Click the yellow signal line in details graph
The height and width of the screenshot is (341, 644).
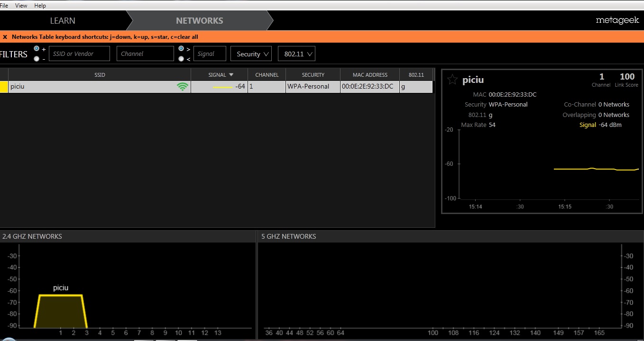click(596, 169)
